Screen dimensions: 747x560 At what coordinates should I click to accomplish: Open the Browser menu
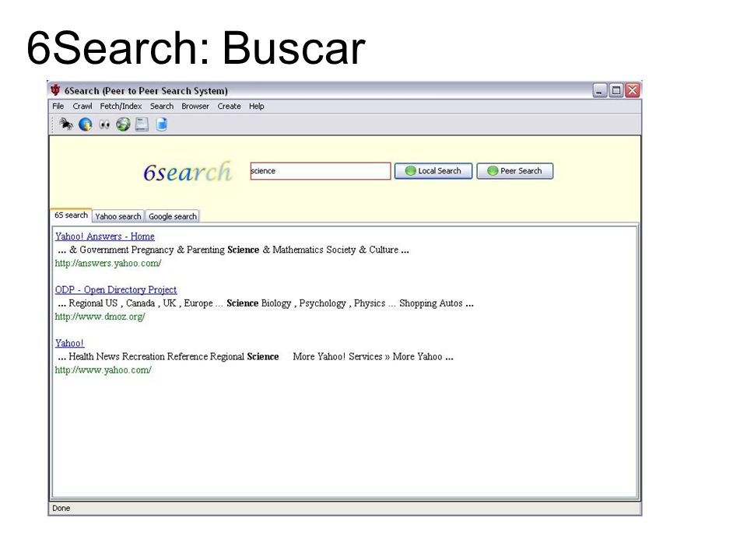[195, 107]
